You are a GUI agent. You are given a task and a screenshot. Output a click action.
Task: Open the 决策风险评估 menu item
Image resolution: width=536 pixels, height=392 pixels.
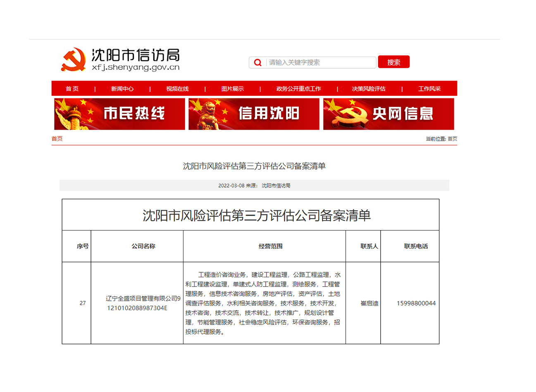tap(369, 89)
